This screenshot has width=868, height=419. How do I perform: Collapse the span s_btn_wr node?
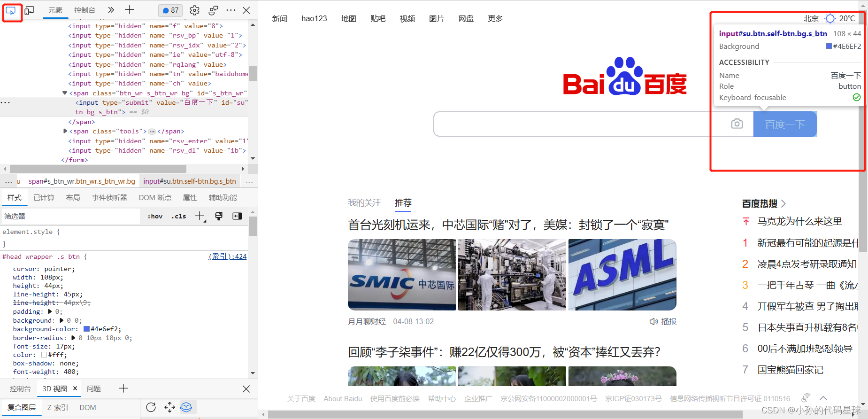(65, 93)
